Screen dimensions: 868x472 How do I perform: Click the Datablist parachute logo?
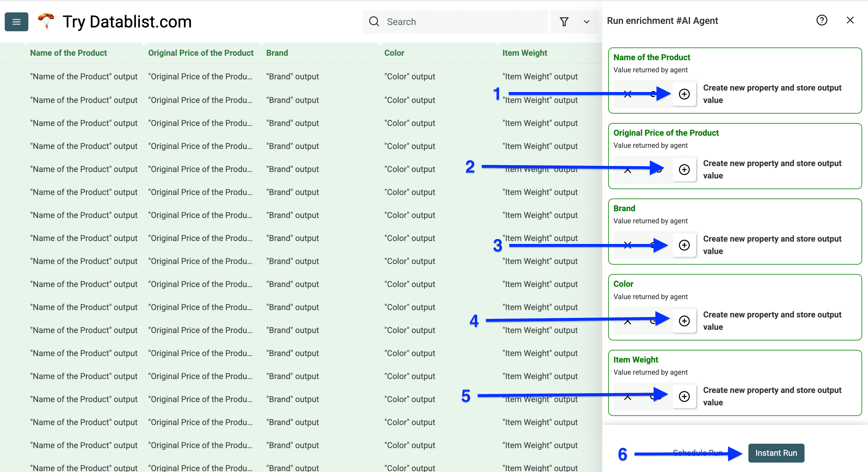click(x=46, y=21)
